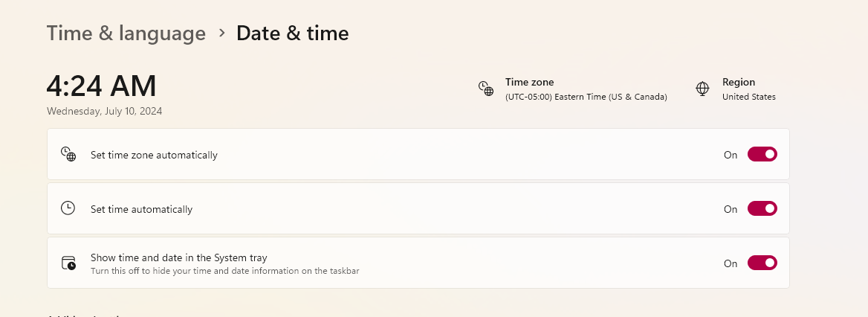This screenshot has height=317, width=868.
Task: Click the clock icon beside Set time automatically
Action: point(68,208)
